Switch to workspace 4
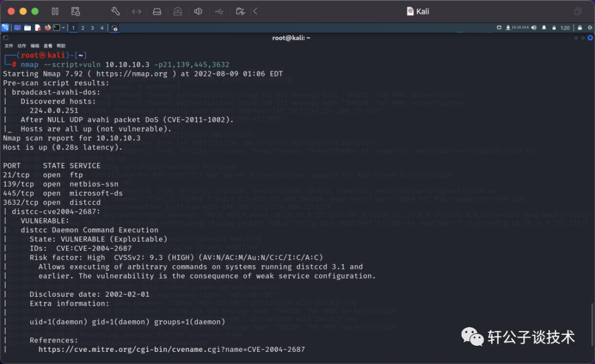Image resolution: width=595 pixels, height=364 pixels. [102, 28]
